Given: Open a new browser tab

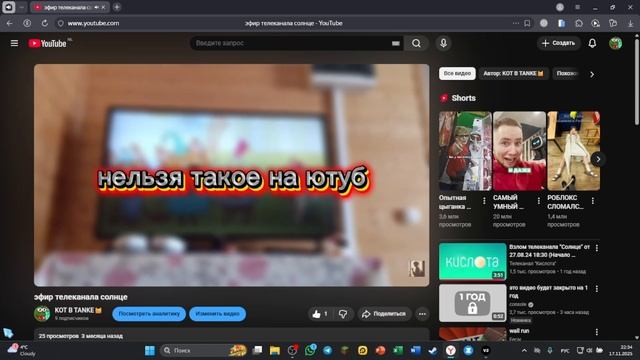Looking at the screenshot, I should click(x=117, y=7).
